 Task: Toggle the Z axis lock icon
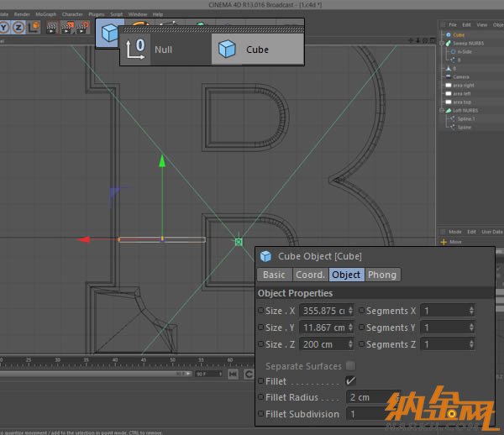[18, 28]
